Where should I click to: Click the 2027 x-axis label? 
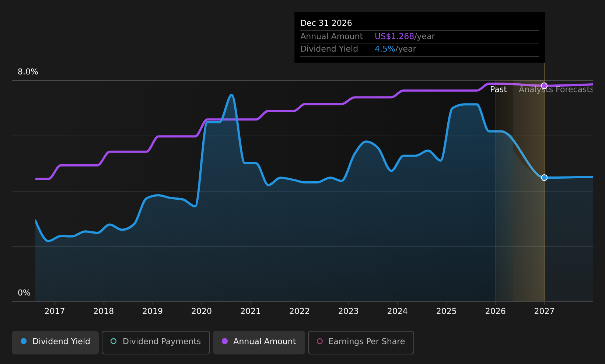[x=545, y=311]
